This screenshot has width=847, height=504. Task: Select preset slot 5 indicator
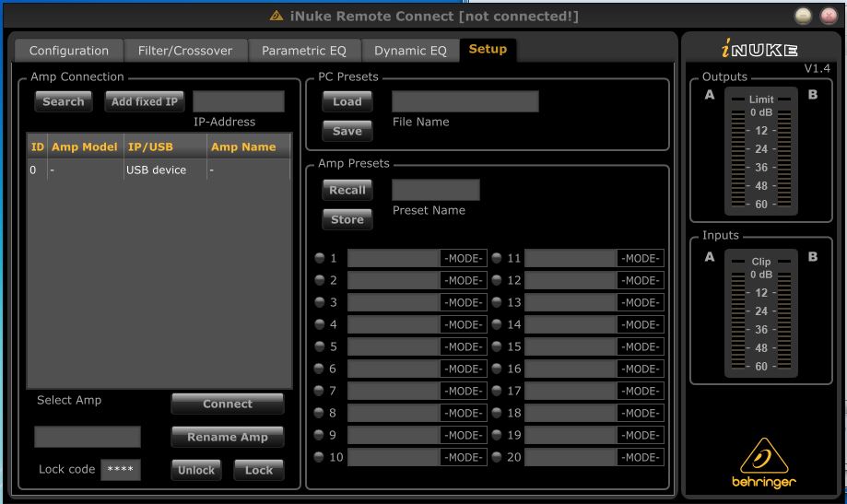[319, 346]
